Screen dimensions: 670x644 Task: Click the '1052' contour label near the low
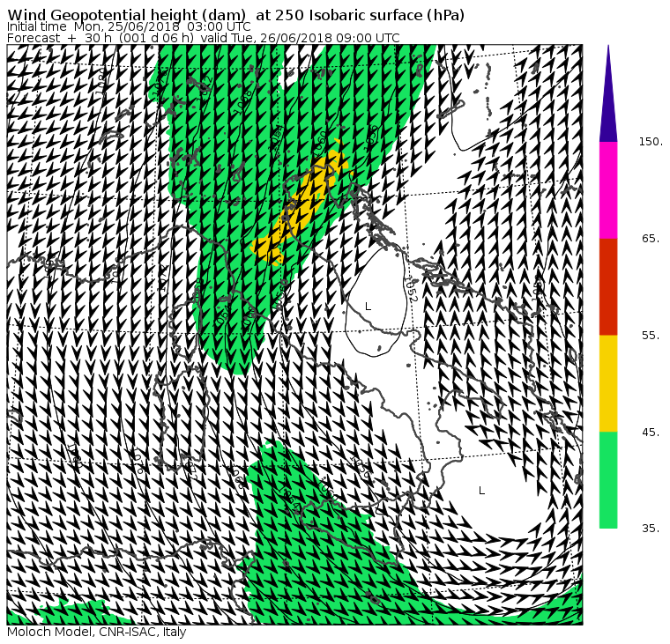[x=410, y=290]
